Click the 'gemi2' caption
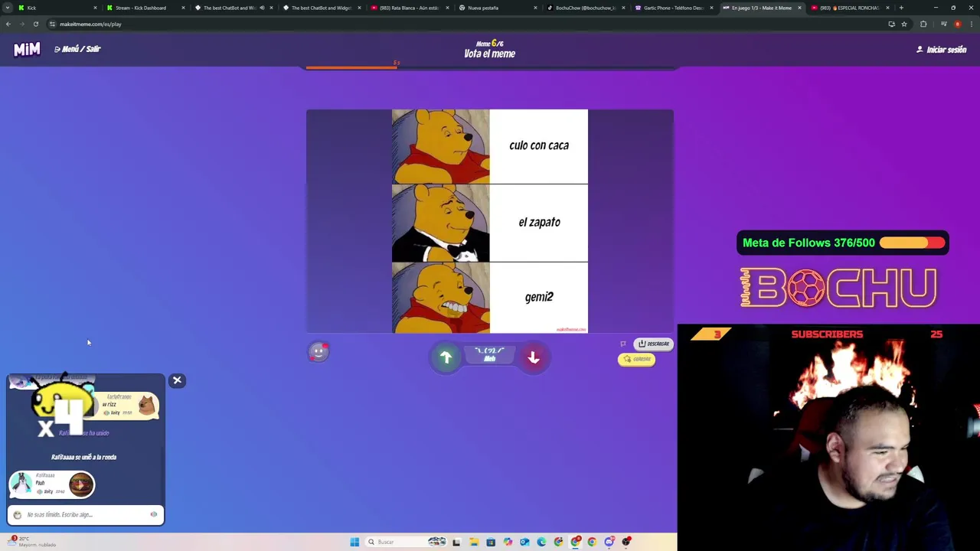This screenshot has width=980, height=551. (x=539, y=297)
